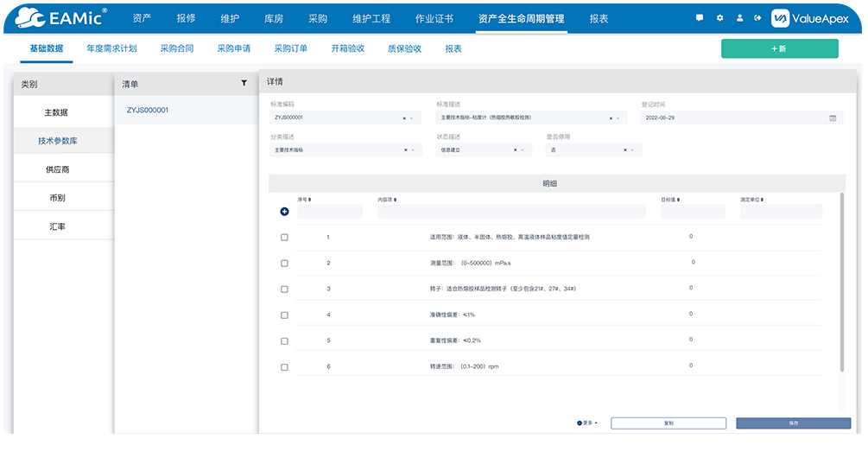Click the logout arrow icon
This screenshot has height=458, width=868.
[x=757, y=18]
